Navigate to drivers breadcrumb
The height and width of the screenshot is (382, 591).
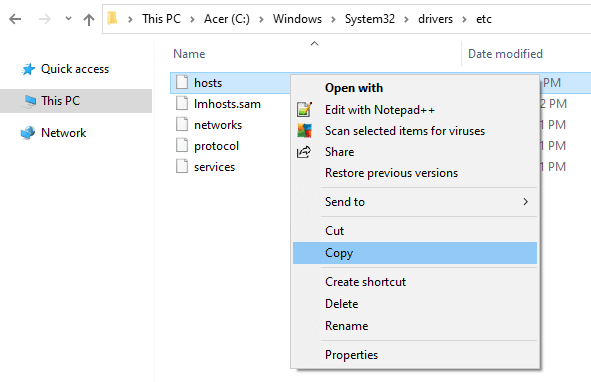(435, 19)
